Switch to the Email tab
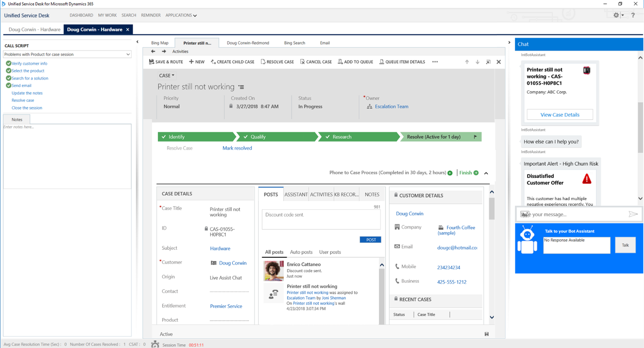The width and height of the screenshot is (644, 348). click(x=325, y=43)
